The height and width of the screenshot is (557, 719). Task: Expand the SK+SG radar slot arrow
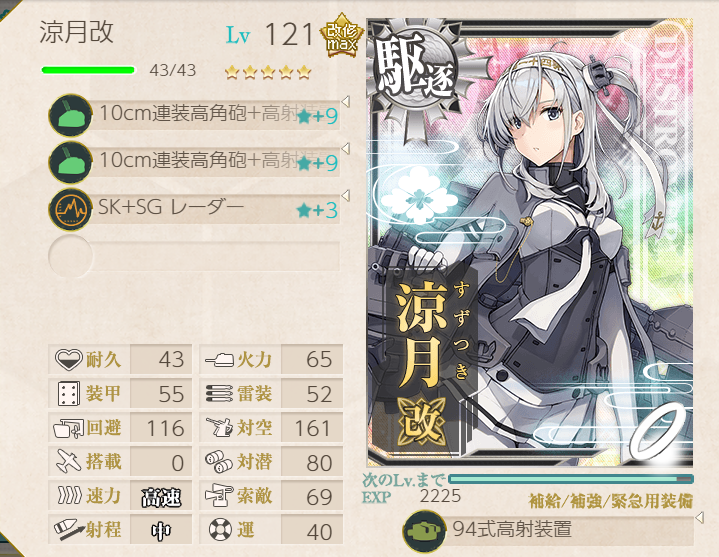346,196
